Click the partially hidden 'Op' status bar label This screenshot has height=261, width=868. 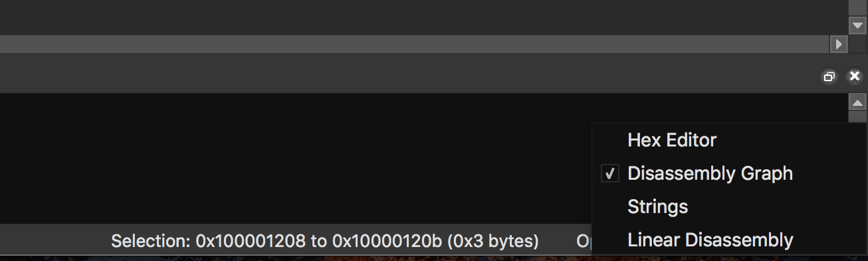tap(584, 240)
